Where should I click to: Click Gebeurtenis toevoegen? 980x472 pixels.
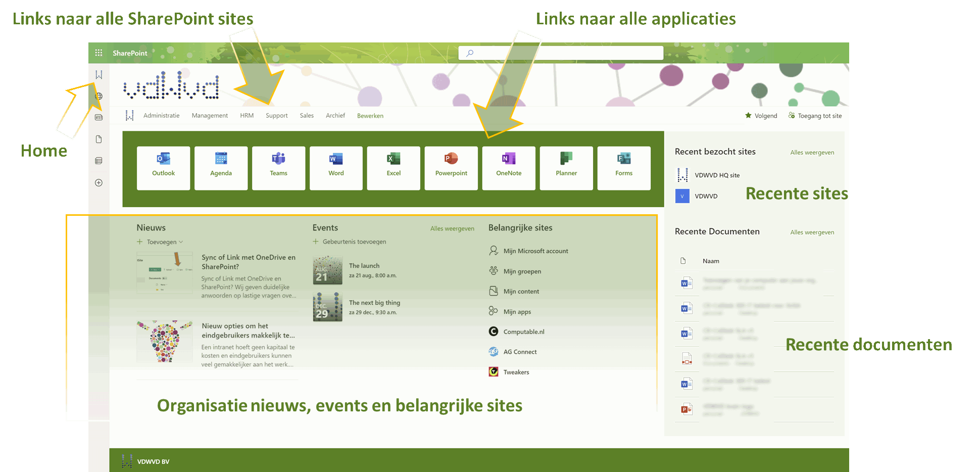350,242
